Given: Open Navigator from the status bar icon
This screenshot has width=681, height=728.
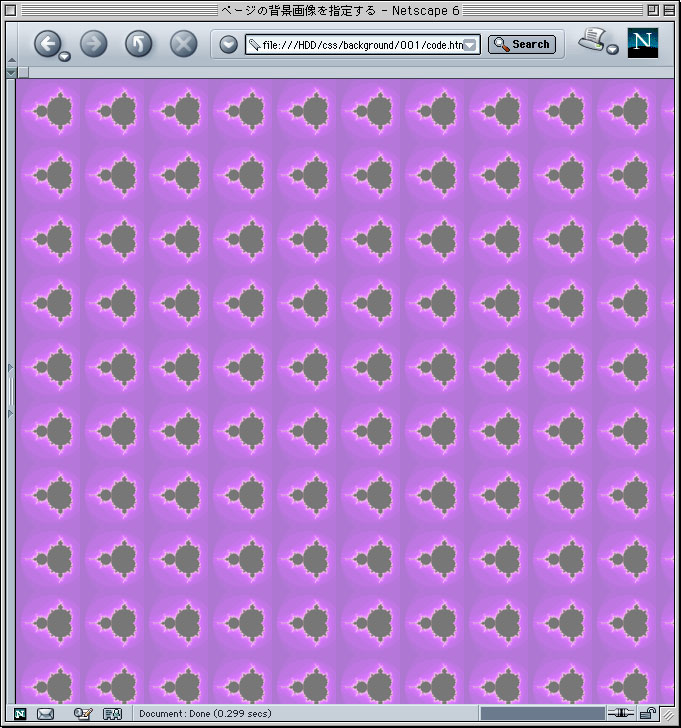Looking at the screenshot, I should tap(20, 714).
